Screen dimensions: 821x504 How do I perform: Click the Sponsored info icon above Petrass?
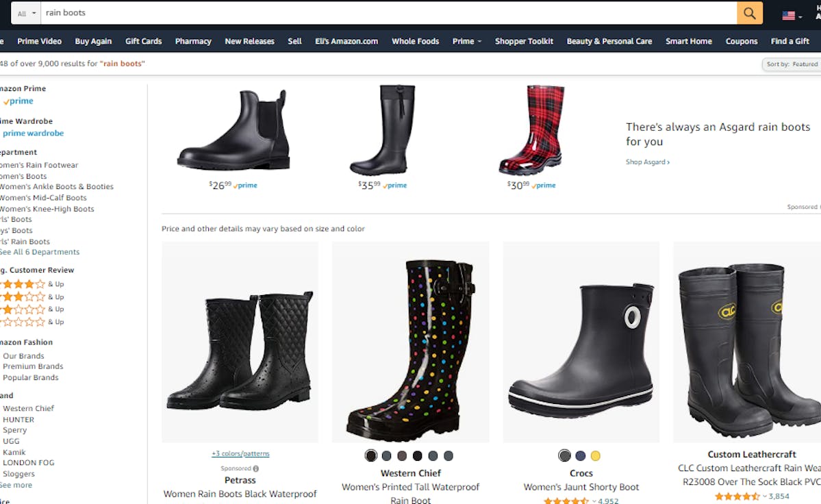[256, 468]
